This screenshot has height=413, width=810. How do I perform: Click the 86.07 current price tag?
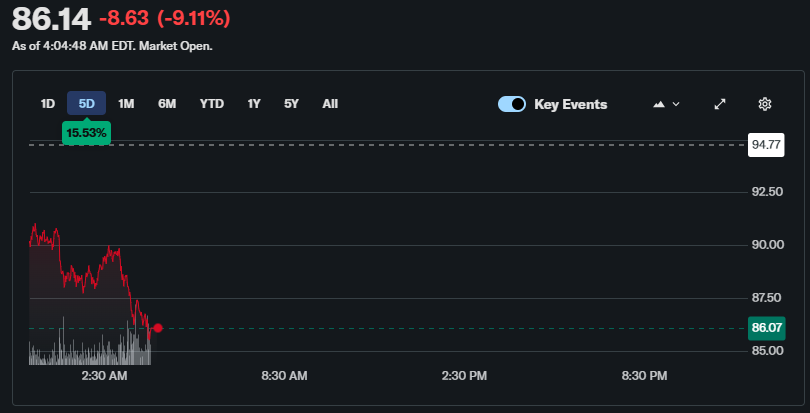(x=766, y=327)
